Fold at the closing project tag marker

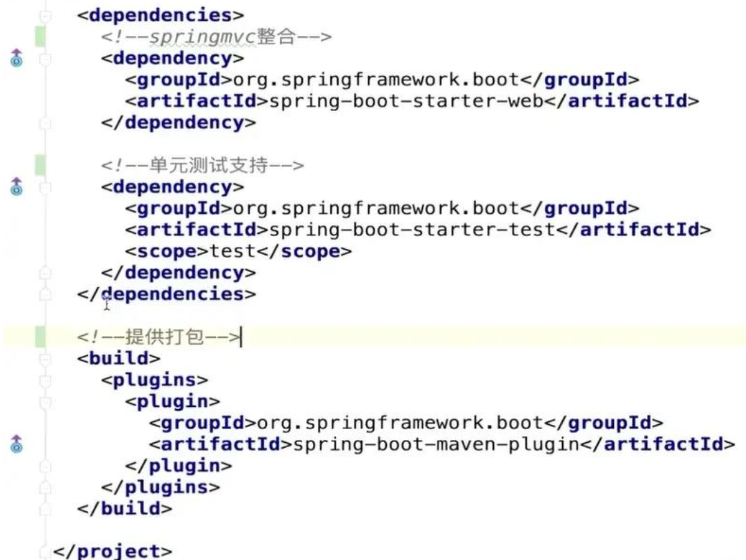coord(43,551)
